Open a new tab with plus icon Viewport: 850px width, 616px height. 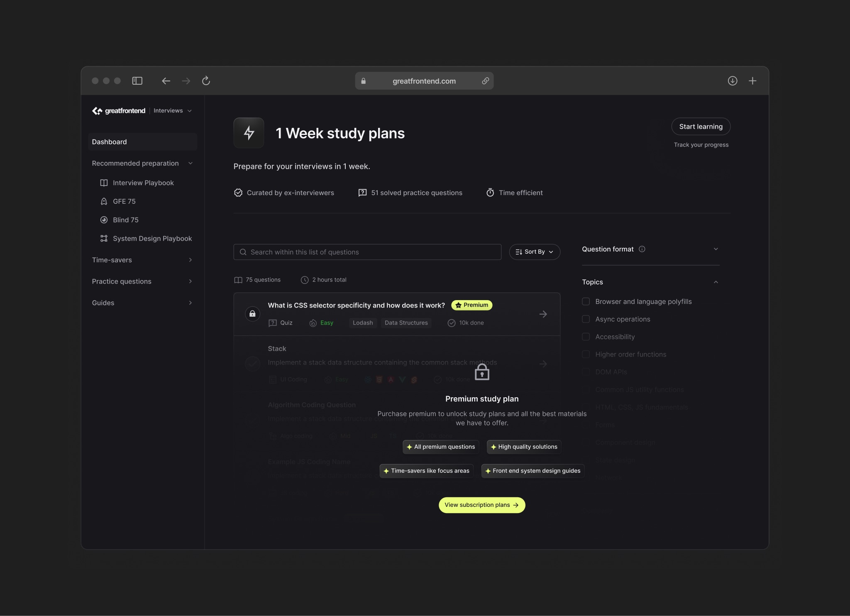[x=752, y=81]
